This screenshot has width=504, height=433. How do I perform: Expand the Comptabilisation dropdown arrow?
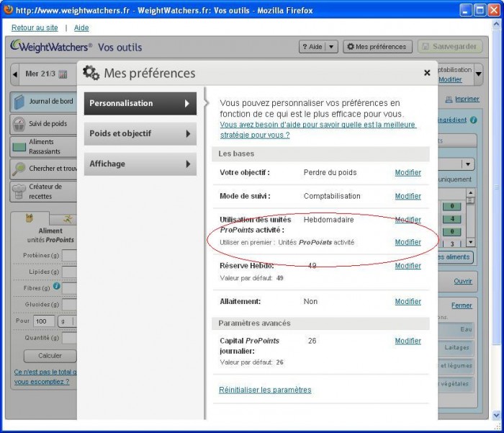[x=478, y=74]
